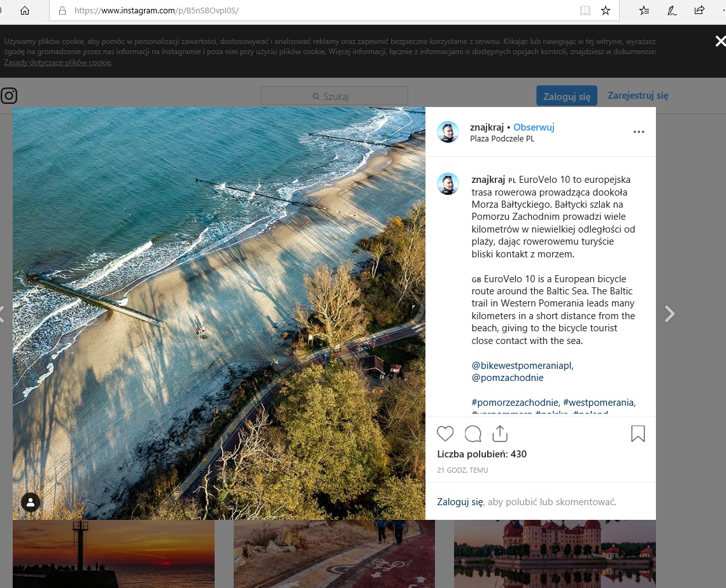726x588 pixels.
Task: Open the #pomorzezachodnie hashtag
Action: (x=515, y=402)
